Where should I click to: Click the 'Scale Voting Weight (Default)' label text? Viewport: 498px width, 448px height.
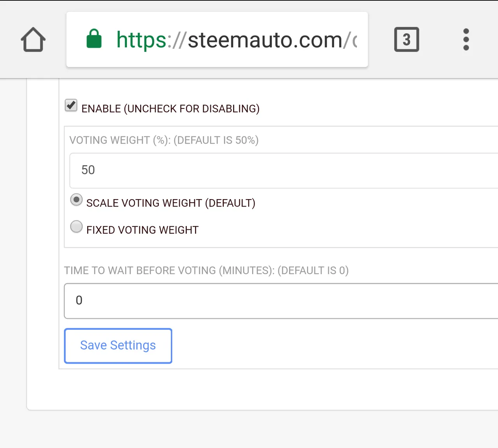pos(171,203)
